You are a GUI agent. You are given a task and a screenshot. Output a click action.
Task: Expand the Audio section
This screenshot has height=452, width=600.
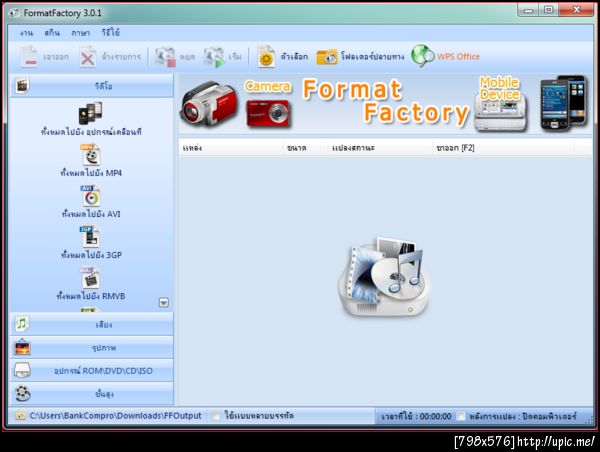(x=92, y=325)
